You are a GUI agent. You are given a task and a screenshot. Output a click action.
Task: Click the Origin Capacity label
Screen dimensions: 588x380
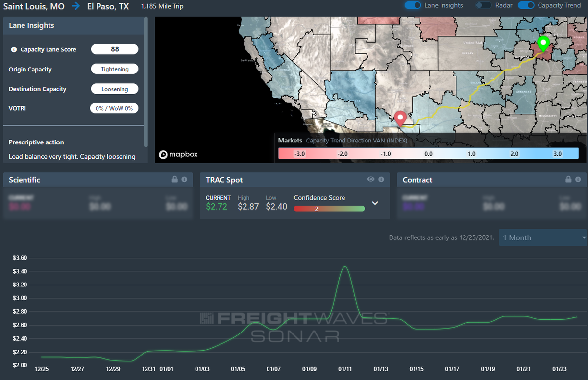[x=30, y=70]
